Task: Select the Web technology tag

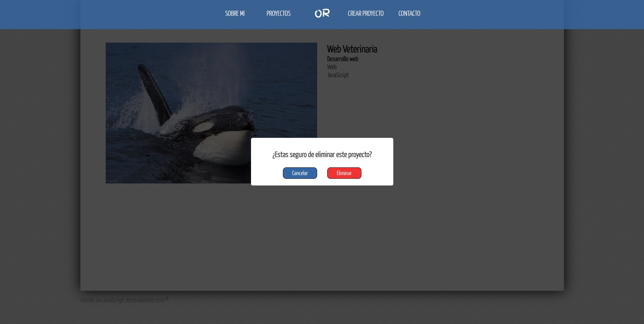Action: coord(332,67)
